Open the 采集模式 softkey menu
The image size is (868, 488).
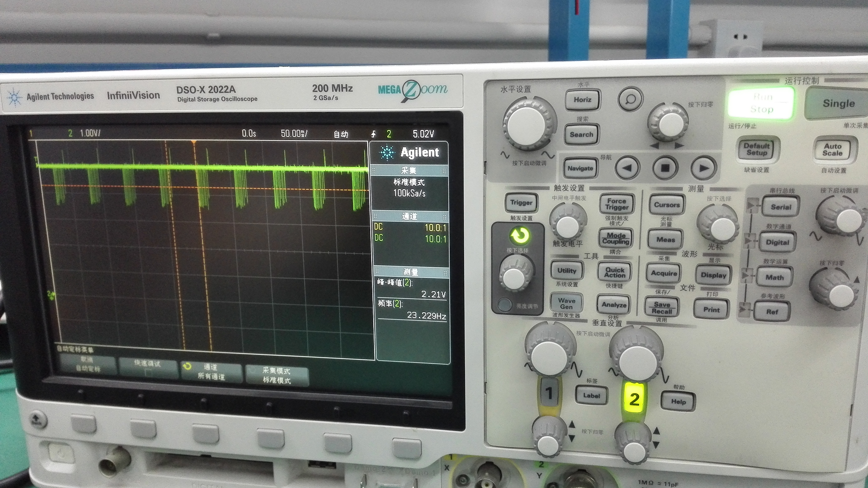coord(277,375)
